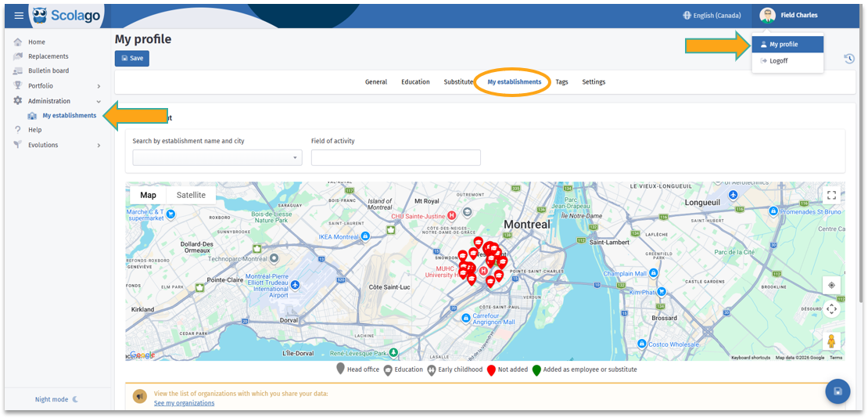Click the blue Save button

pyautogui.click(x=131, y=58)
